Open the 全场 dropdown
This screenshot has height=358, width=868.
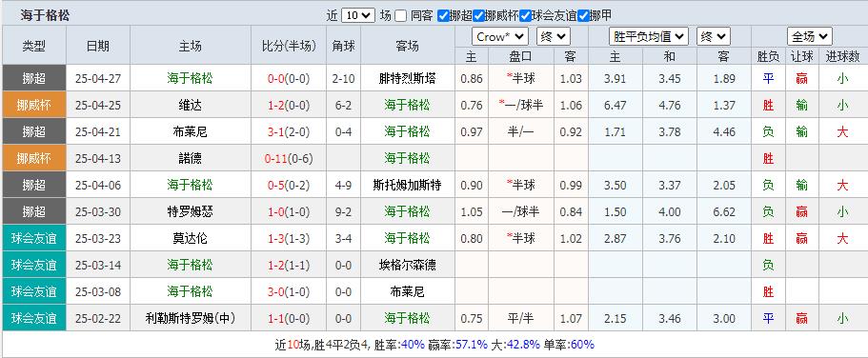pyautogui.click(x=810, y=36)
